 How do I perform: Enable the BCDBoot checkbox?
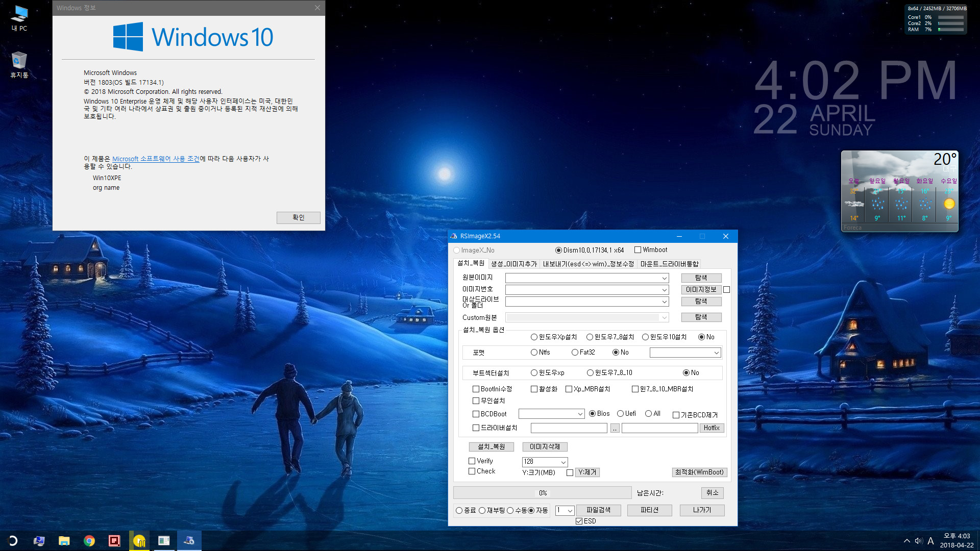coord(476,414)
